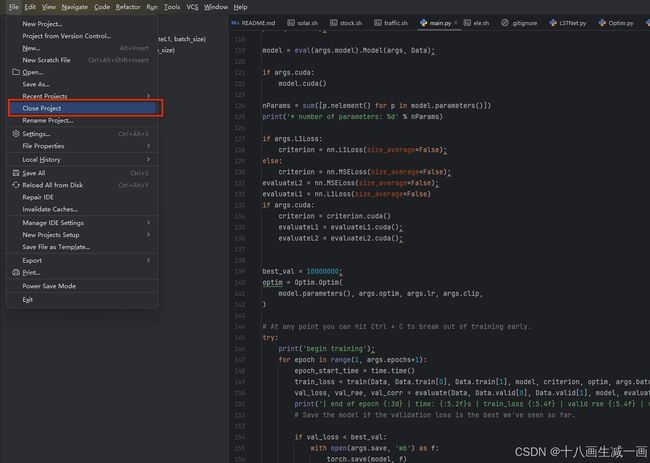Screen dimensions: 650x463
Task: Switch to the ele.sh tab
Action: (476, 23)
